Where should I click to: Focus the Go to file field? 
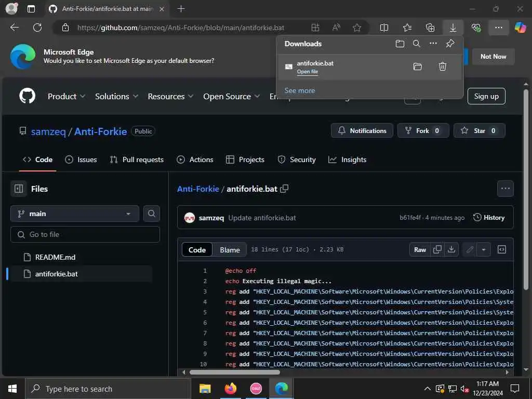tap(85, 234)
